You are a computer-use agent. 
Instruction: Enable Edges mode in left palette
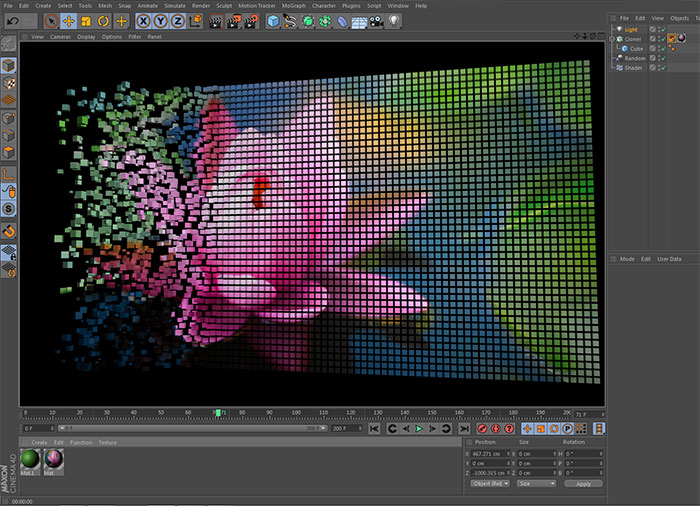click(8, 135)
